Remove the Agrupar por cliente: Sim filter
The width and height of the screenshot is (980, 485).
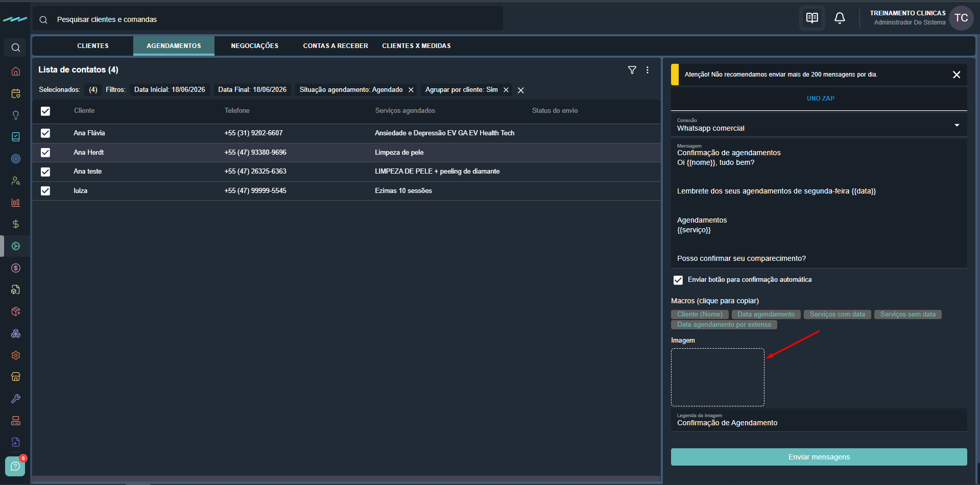pyautogui.click(x=506, y=90)
